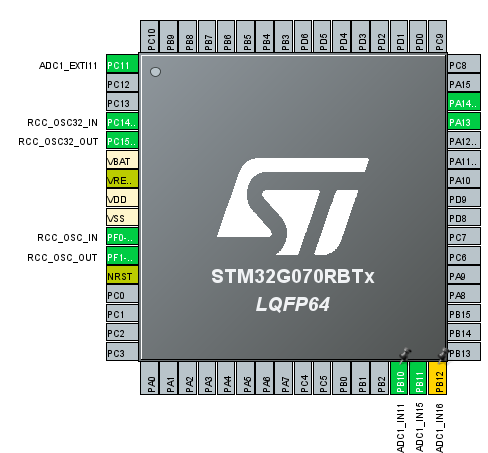Image resolution: width=488 pixels, height=453 pixels.
Task: Select pin PB9 on the top row
Action: [x=169, y=37]
